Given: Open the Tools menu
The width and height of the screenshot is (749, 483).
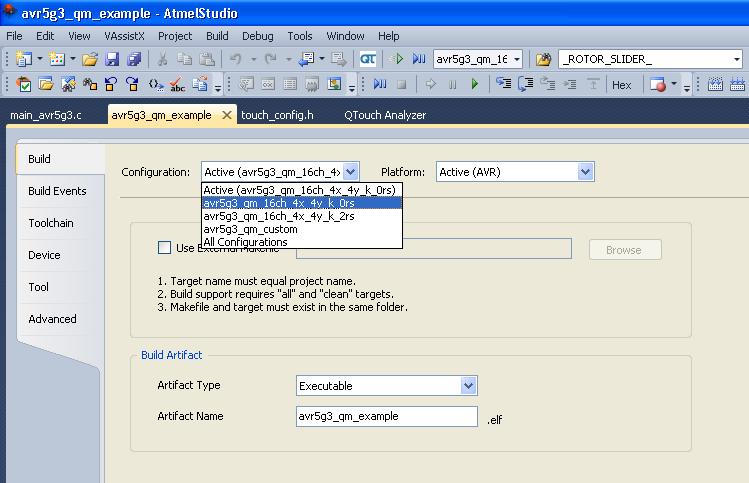Looking at the screenshot, I should click(x=300, y=36).
